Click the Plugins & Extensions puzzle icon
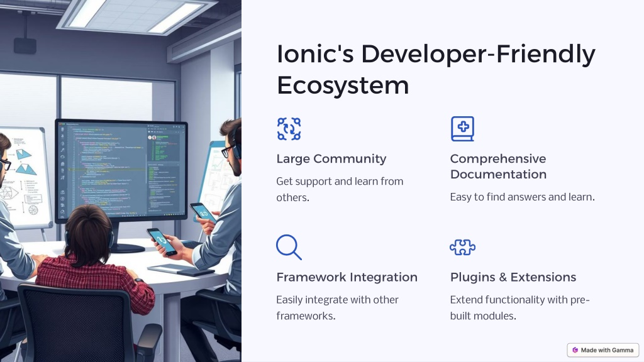The height and width of the screenshot is (362, 644). click(462, 248)
